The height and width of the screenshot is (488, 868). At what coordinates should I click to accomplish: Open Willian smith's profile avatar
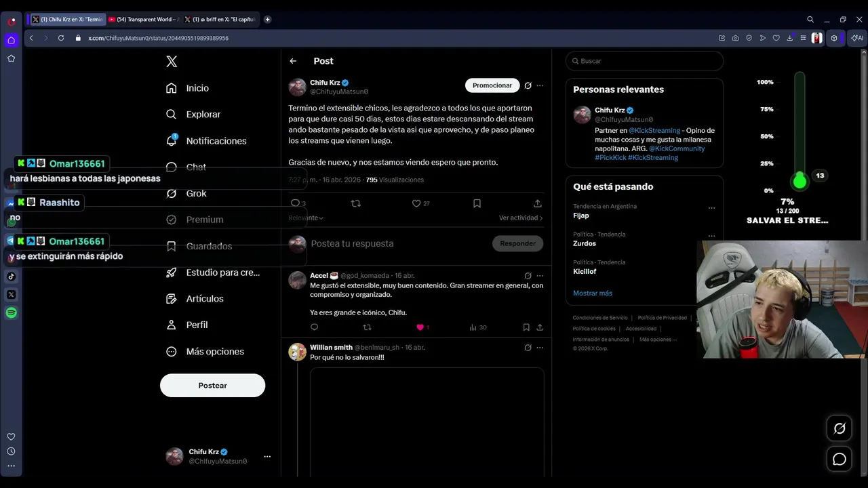tap(298, 352)
